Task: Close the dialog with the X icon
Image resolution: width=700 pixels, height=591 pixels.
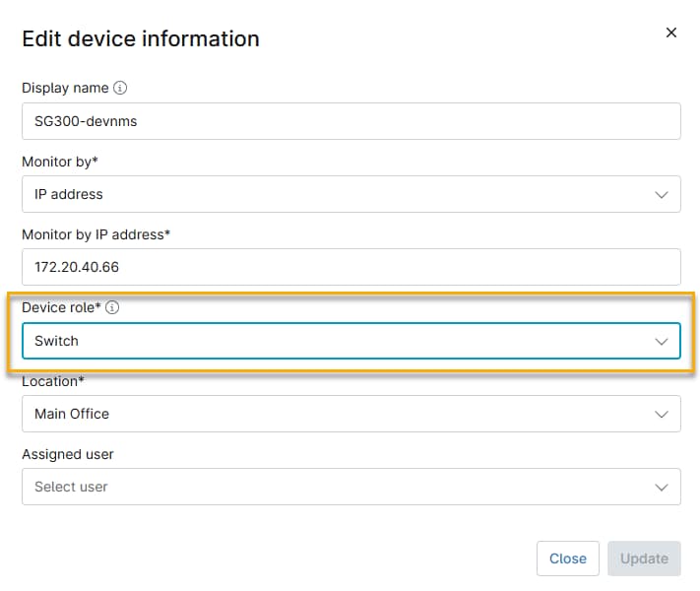Action: coord(671,33)
